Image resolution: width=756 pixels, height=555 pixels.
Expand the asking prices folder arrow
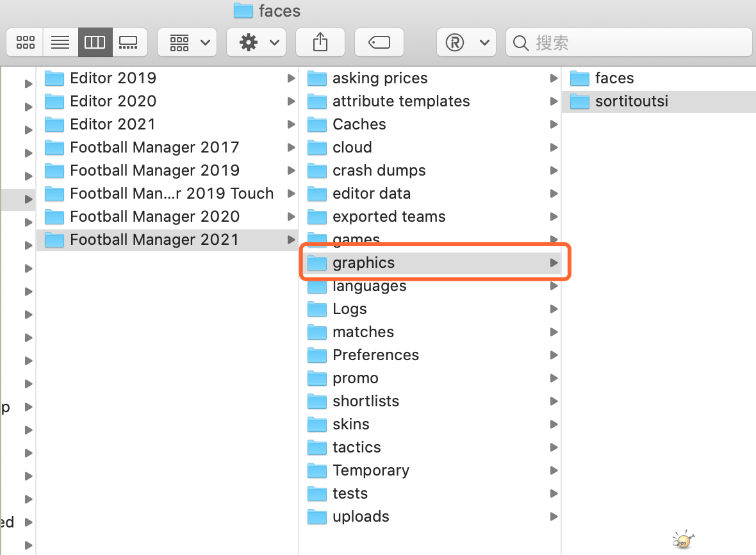coord(554,78)
